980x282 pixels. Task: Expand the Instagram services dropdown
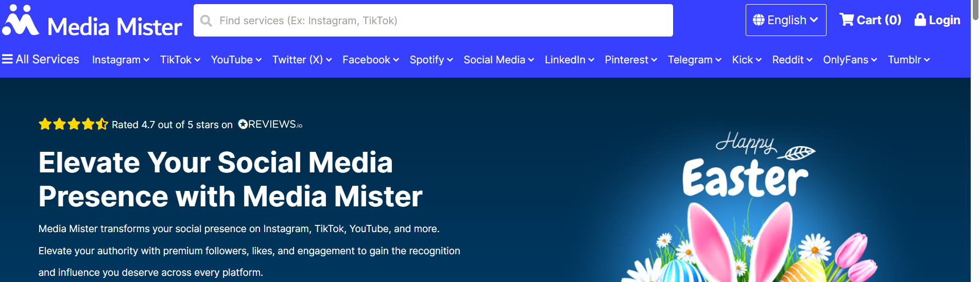(121, 60)
